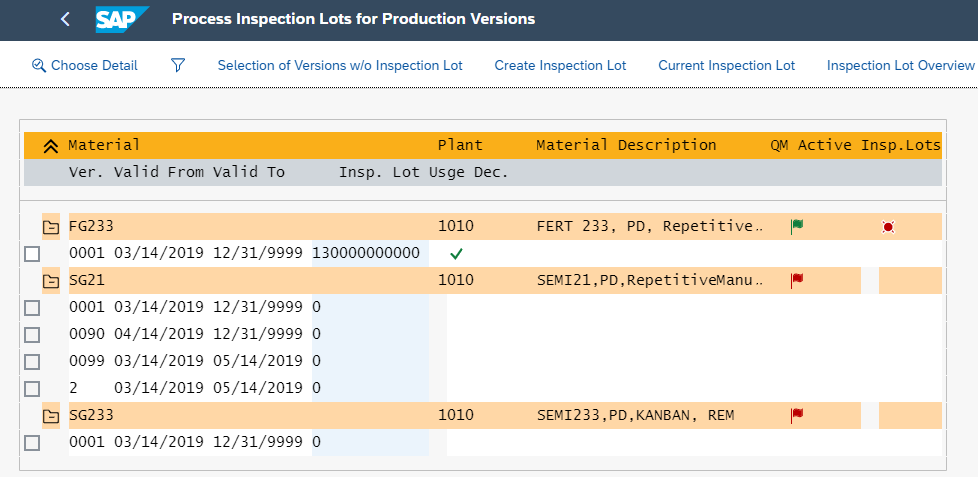Click the green QM Active flag for FG233
This screenshot has width=978, height=477.
[x=796, y=226]
